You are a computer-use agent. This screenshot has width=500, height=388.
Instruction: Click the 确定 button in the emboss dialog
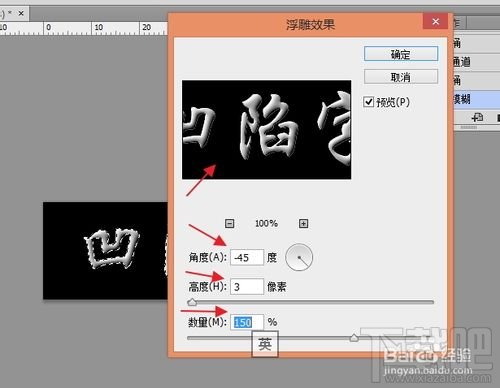(x=401, y=54)
